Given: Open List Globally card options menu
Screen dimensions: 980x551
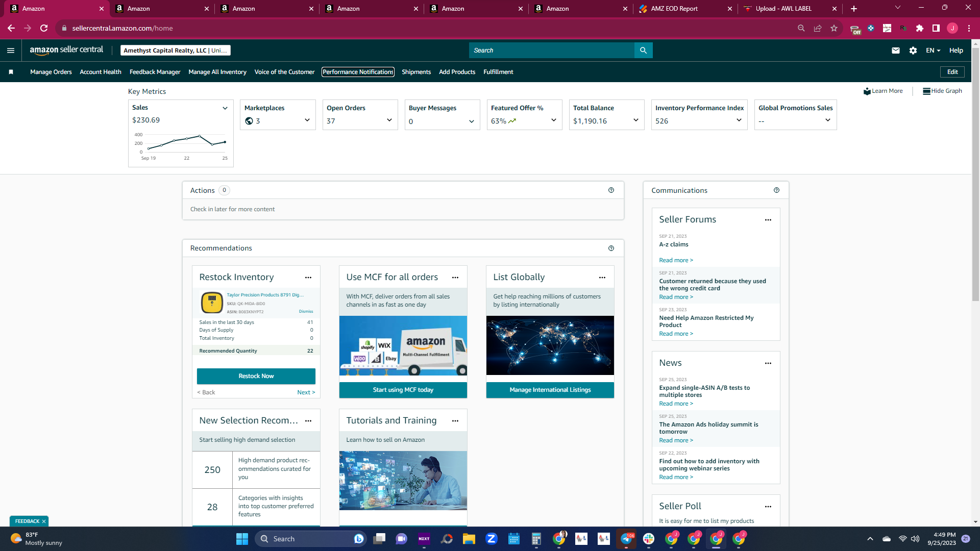Looking at the screenshot, I should (x=602, y=278).
